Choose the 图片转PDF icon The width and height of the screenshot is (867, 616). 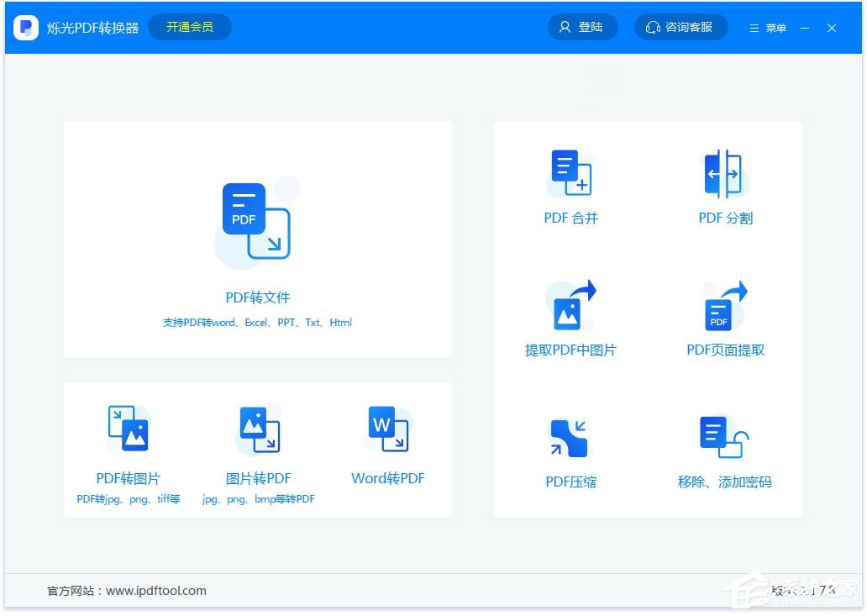click(x=259, y=429)
